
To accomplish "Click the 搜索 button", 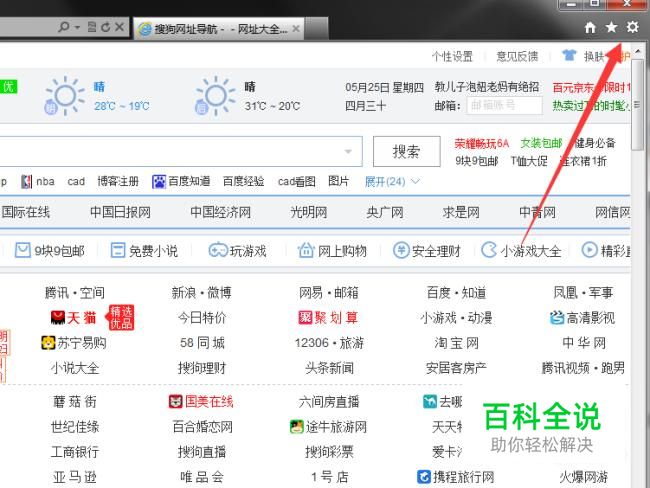I will click(x=406, y=151).
